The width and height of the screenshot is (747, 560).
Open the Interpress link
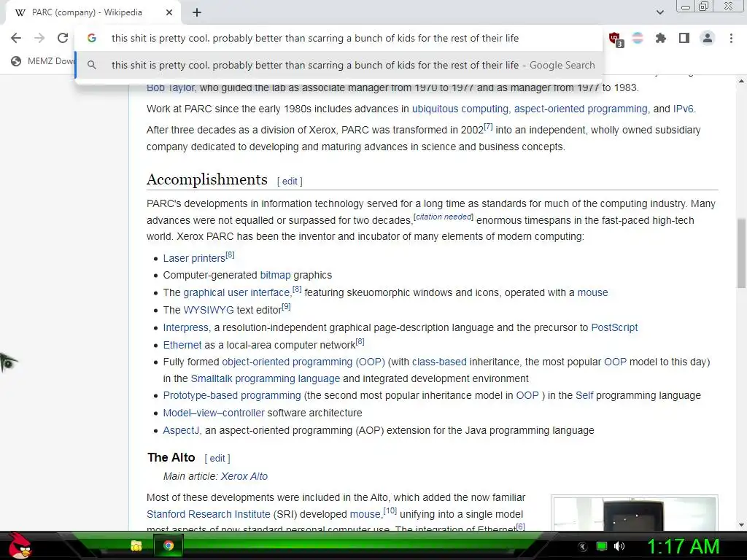click(186, 327)
